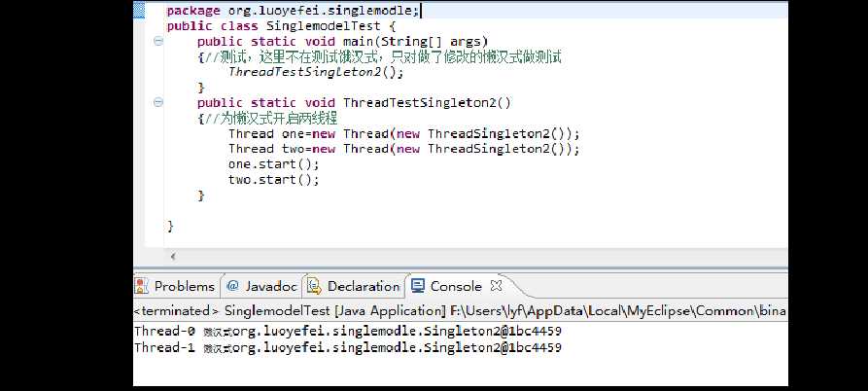Viewport: 868px width, 391px height.
Task: Click the horizontal scrollbar left arrow
Action: (x=173, y=257)
